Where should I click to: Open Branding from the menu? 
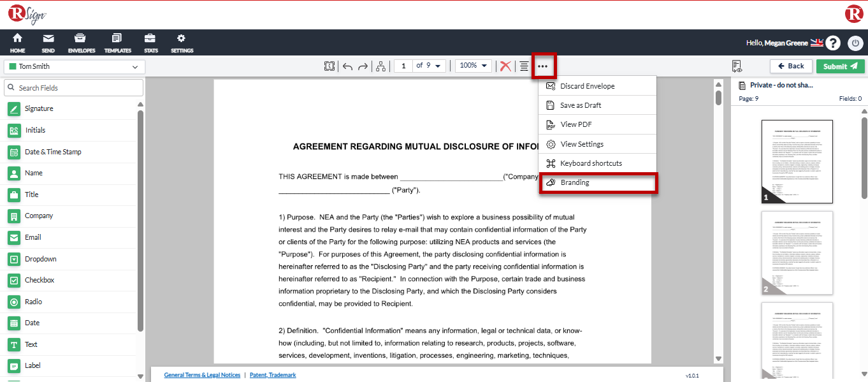coord(598,182)
